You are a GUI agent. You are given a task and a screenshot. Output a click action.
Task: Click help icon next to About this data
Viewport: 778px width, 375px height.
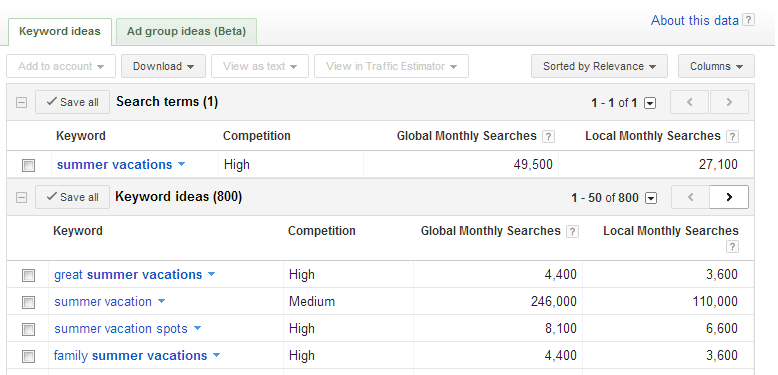[748, 20]
